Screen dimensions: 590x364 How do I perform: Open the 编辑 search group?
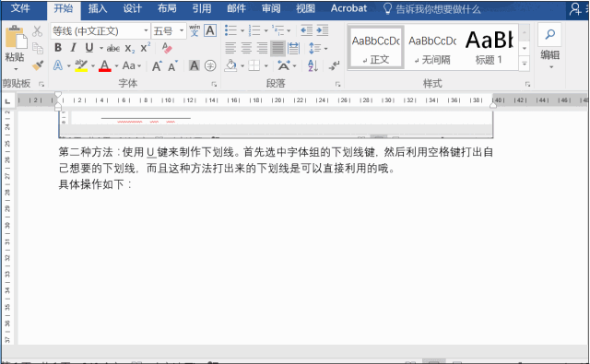tap(549, 45)
